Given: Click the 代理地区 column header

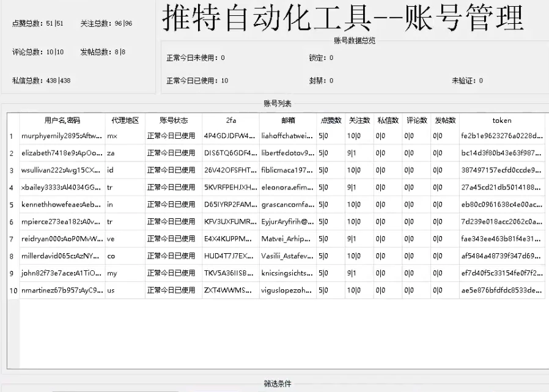Looking at the screenshot, I should point(125,120).
